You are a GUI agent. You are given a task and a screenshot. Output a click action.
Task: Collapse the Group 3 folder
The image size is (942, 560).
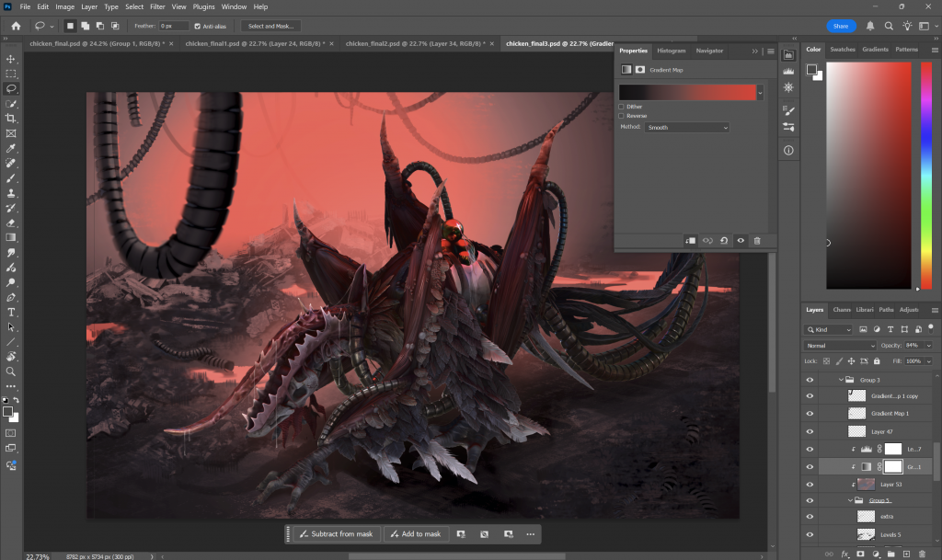[x=841, y=380]
